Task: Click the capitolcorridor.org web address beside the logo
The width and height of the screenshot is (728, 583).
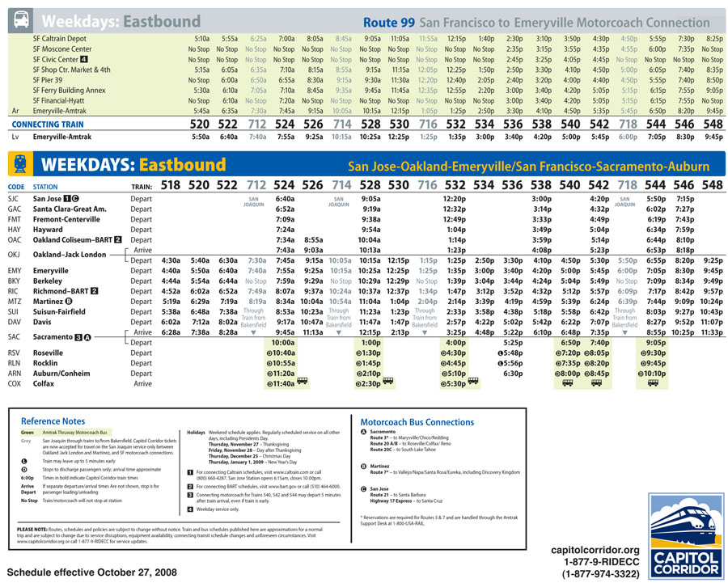Action: 595,550
